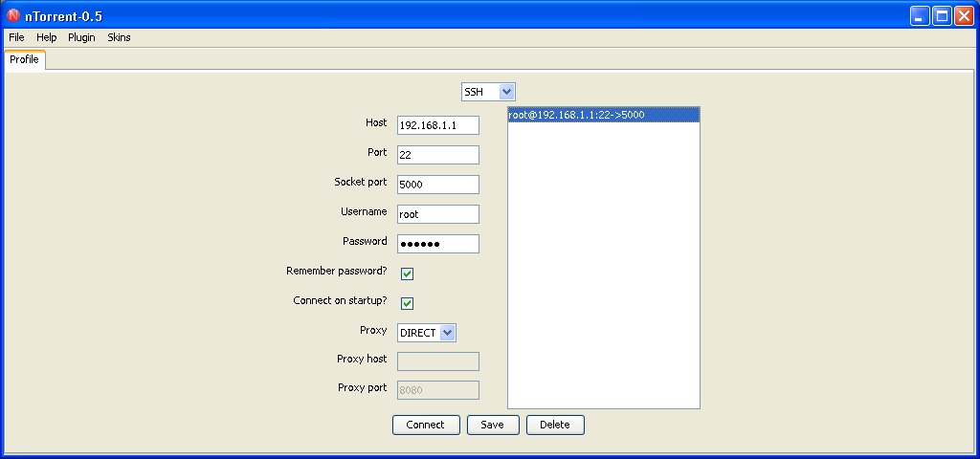The image size is (980, 459).
Task: Click the Save button
Action: click(493, 425)
